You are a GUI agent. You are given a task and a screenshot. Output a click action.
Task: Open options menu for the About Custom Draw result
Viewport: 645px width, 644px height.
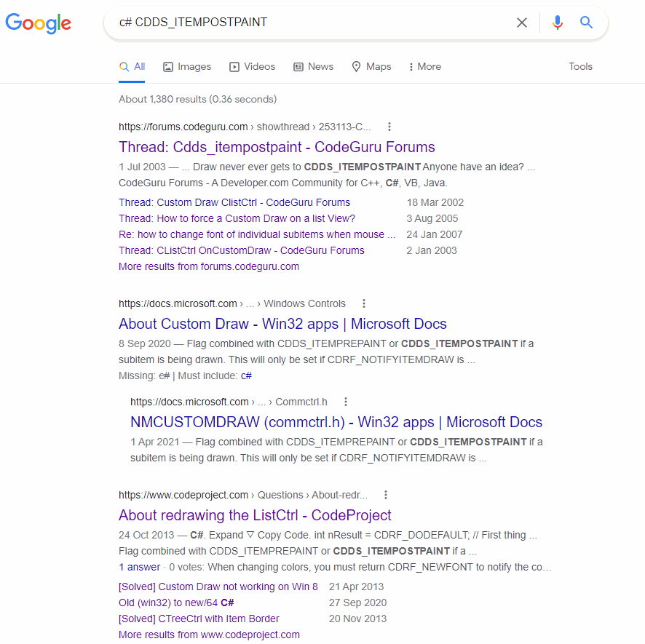(364, 303)
